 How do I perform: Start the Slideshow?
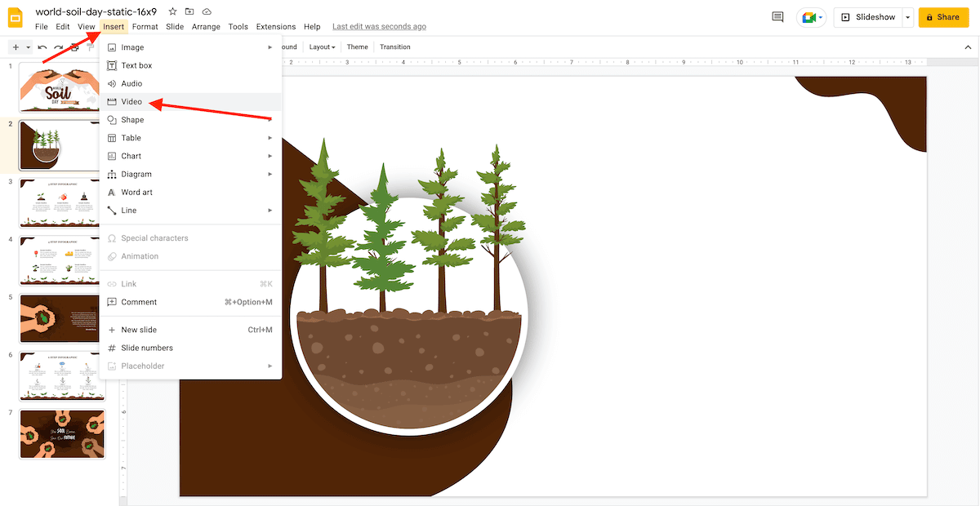867,17
